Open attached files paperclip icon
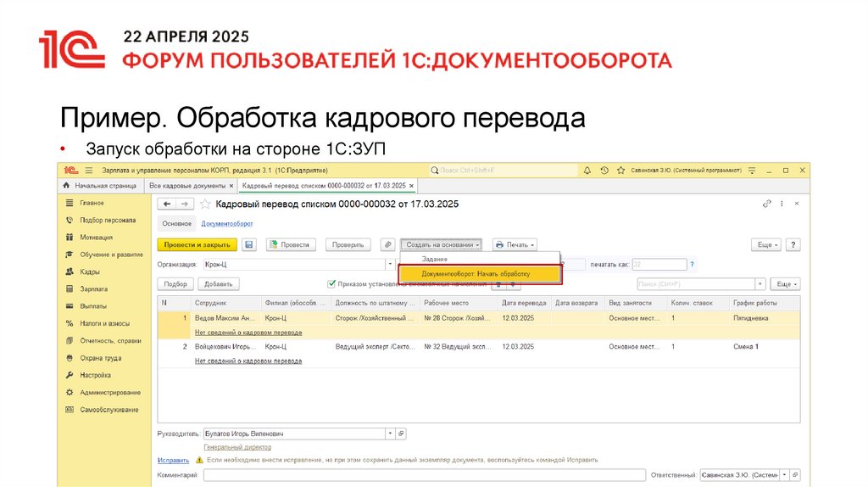This screenshot has height=487, width=868. [x=388, y=244]
